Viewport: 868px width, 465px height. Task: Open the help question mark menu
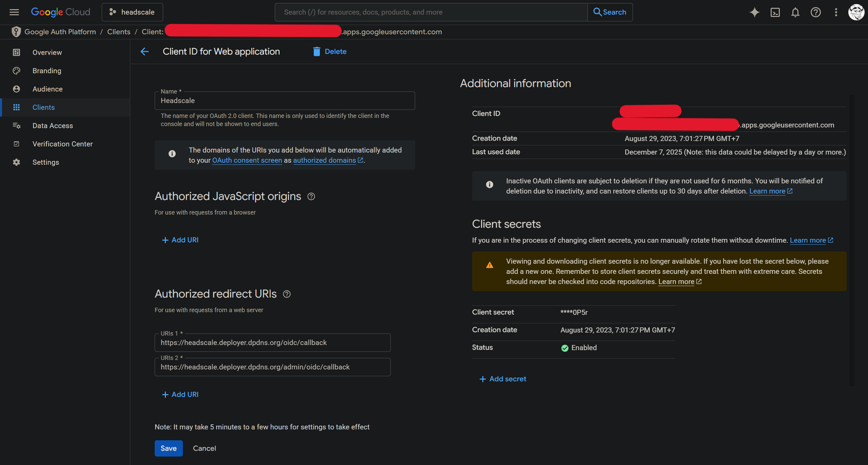(815, 12)
